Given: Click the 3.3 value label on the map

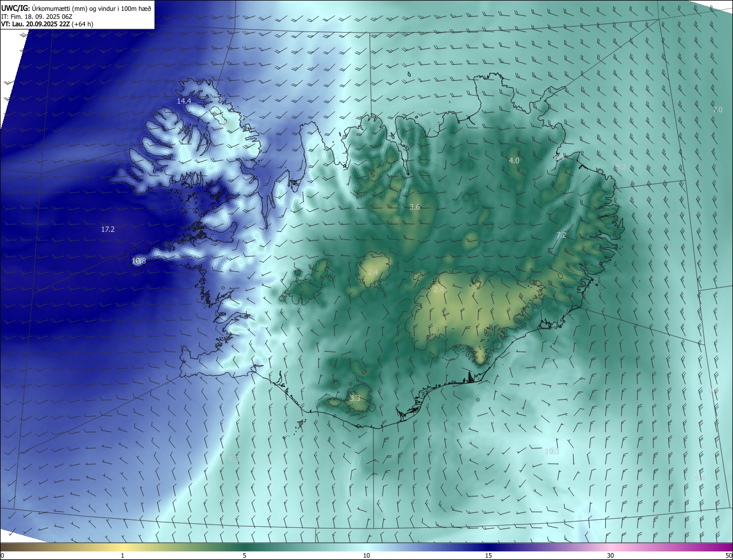Looking at the screenshot, I should pos(355,398).
